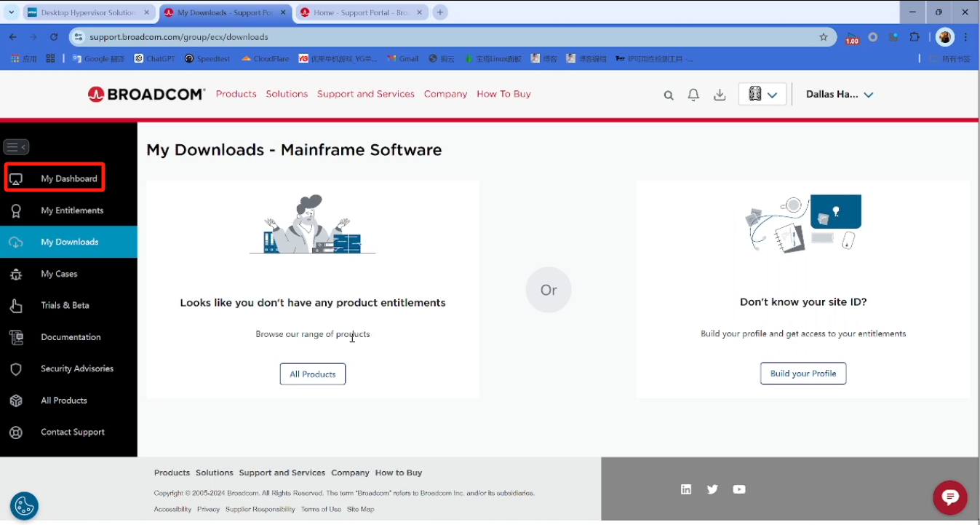Select My Downloads sidebar item
980x525 pixels.
(x=68, y=242)
